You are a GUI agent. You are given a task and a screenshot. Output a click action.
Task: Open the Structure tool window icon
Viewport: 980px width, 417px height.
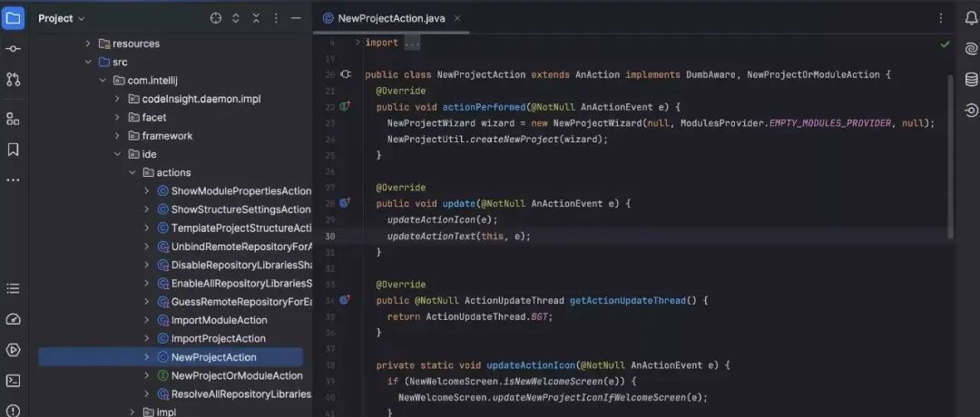[x=13, y=119]
